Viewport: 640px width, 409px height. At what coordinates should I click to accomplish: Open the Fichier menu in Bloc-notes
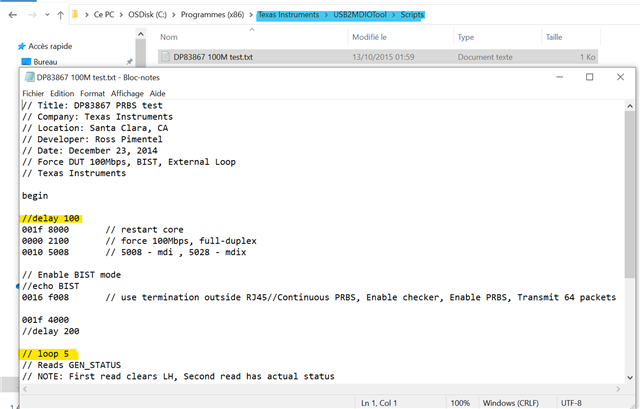pos(33,93)
